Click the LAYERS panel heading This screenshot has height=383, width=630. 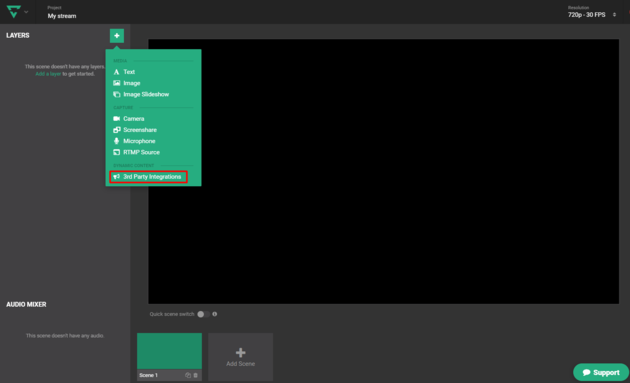click(x=18, y=35)
